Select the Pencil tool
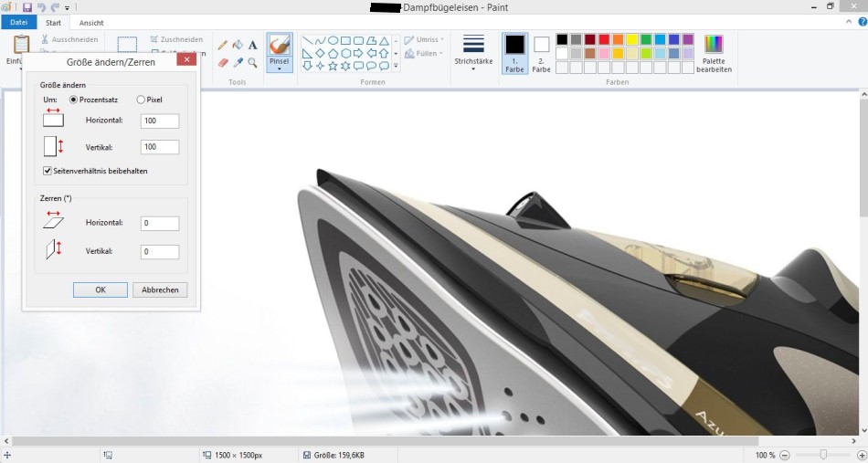 pos(223,46)
